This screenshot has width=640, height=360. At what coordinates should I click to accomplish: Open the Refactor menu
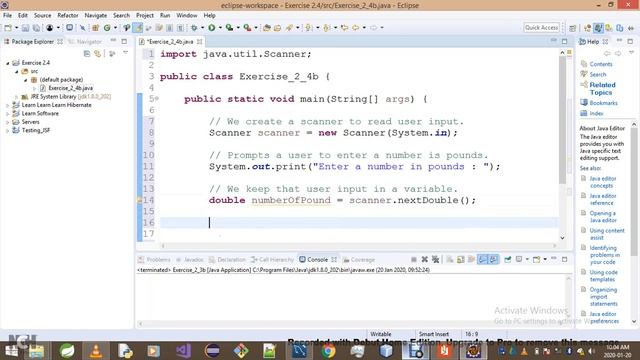click(68, 16)
